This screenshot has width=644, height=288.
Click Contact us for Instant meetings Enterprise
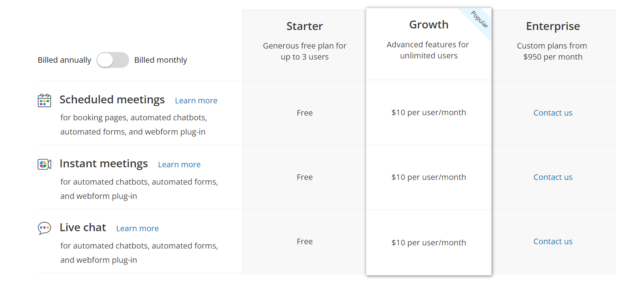(553, 177)
